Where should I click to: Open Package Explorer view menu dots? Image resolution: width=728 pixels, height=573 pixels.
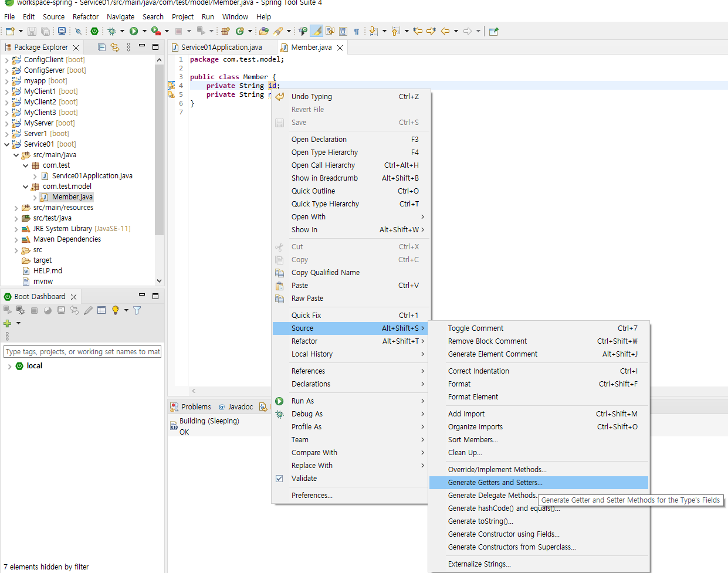(128, 47)
